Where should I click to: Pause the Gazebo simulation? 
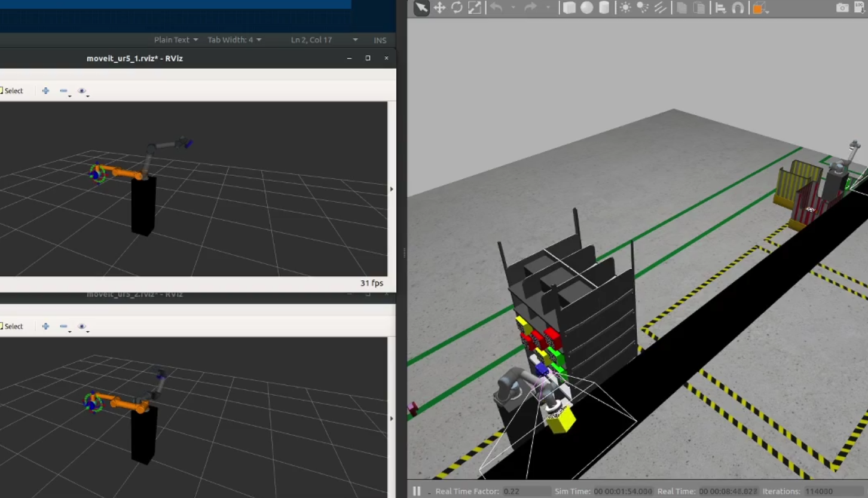(417, 491)
